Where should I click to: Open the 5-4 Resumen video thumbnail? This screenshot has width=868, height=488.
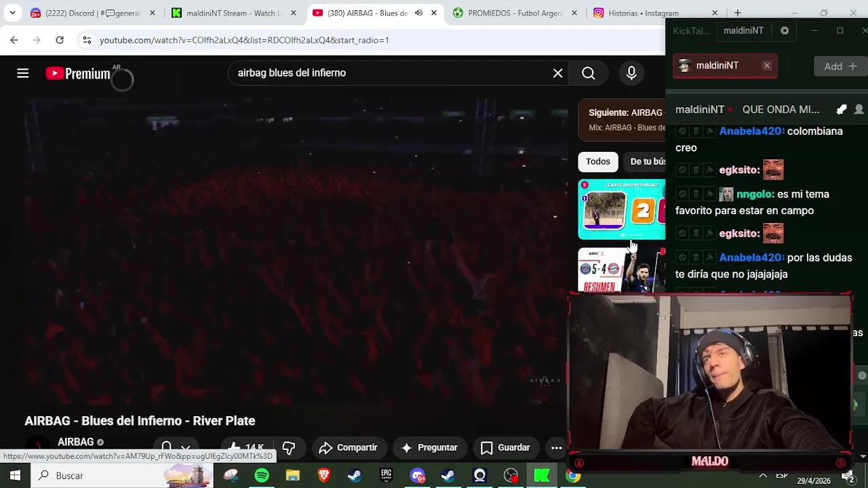(x=621, y=270)
